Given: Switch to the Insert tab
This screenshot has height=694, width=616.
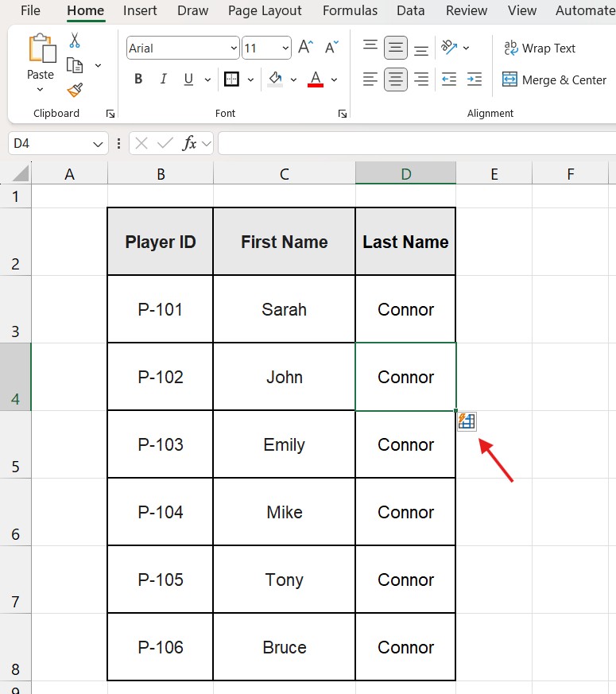Looking at the screenshot, I should [140, 10].
